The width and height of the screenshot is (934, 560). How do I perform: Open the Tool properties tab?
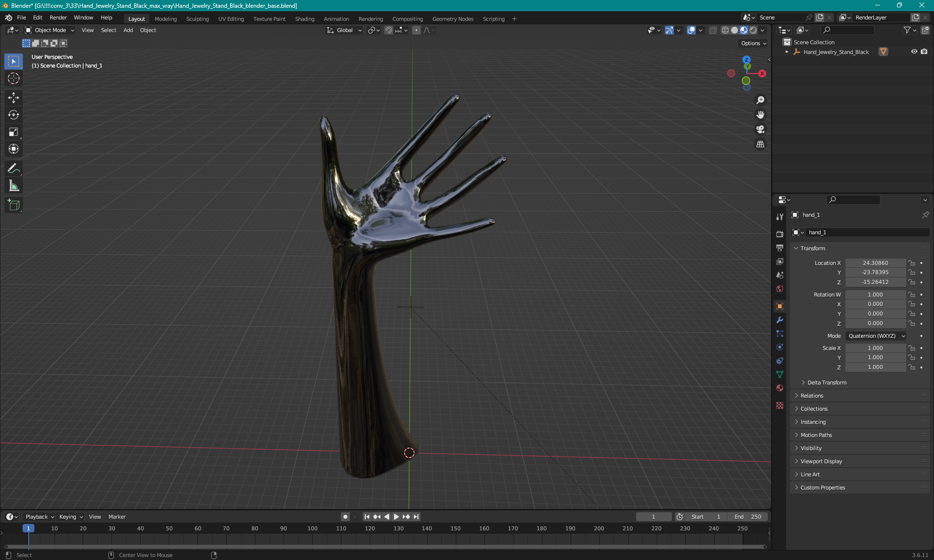780,217
